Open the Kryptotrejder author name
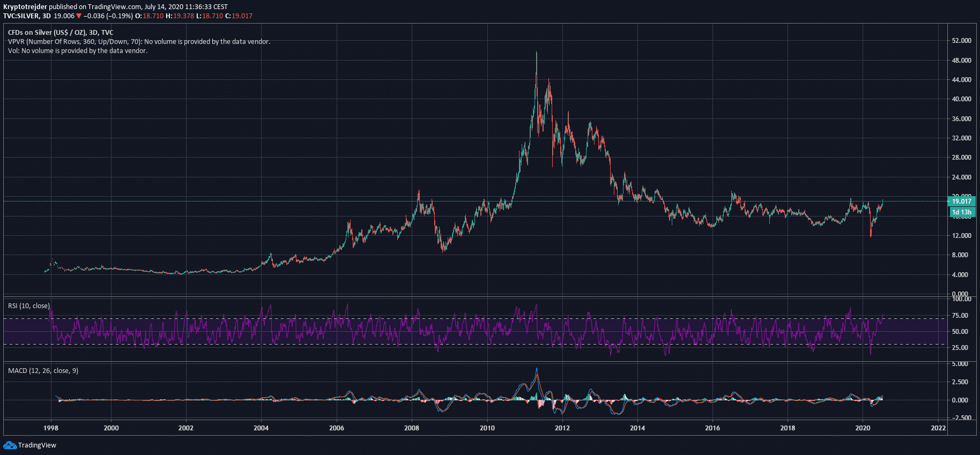 [x=25, y=7]
